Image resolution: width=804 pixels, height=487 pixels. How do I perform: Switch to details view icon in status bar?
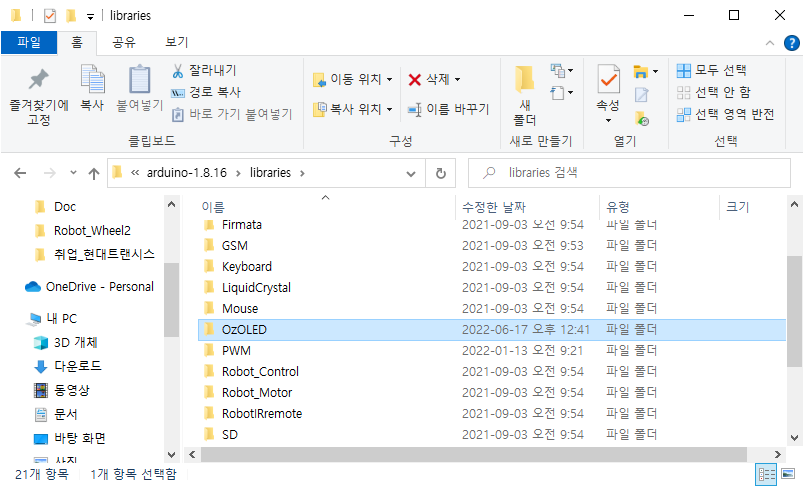click(x=767, y=474)
